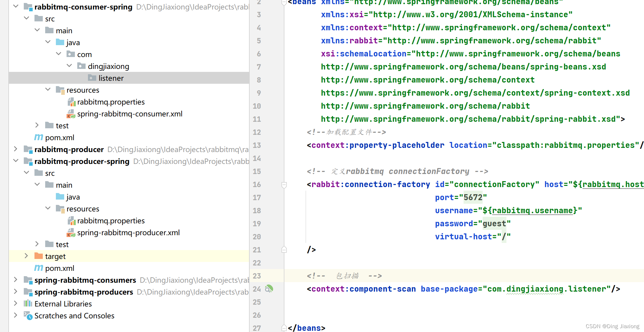Click port value 5672
The image size is (644, 332).
coord(473,197)
